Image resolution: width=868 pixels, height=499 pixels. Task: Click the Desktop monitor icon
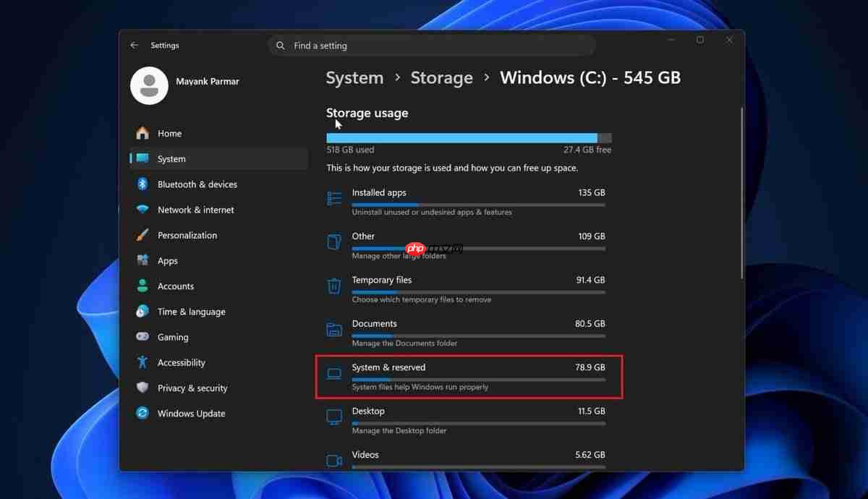click(x=334, y=417)
